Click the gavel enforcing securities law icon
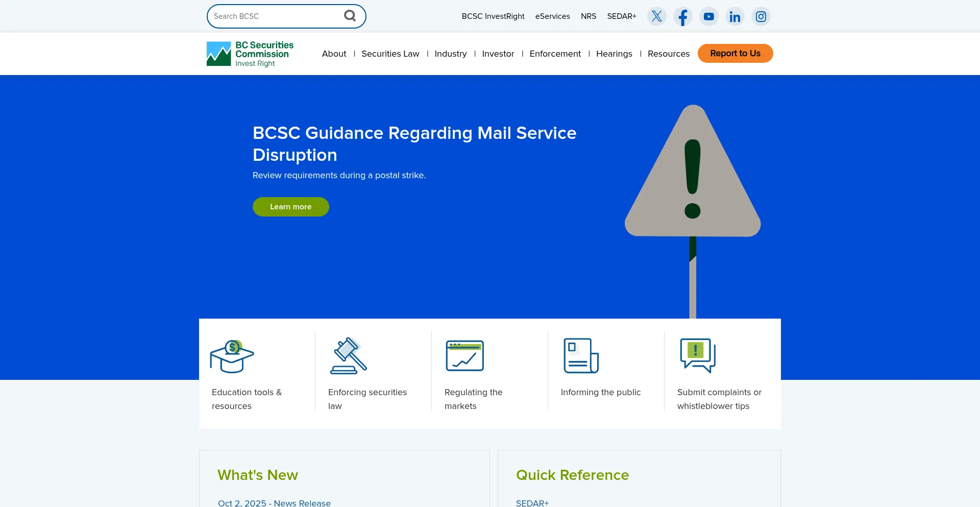Image resolution: width=980 pixels, height=507 pixels. point(348,356)
